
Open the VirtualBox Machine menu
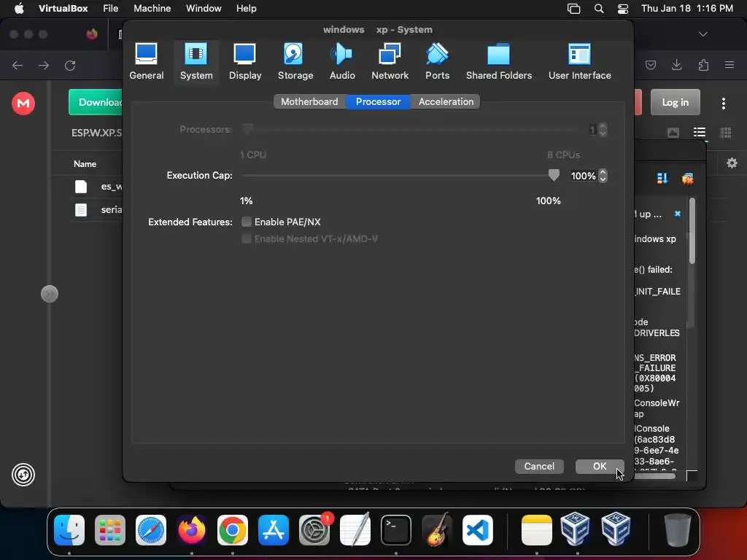[x=152, y=9]
